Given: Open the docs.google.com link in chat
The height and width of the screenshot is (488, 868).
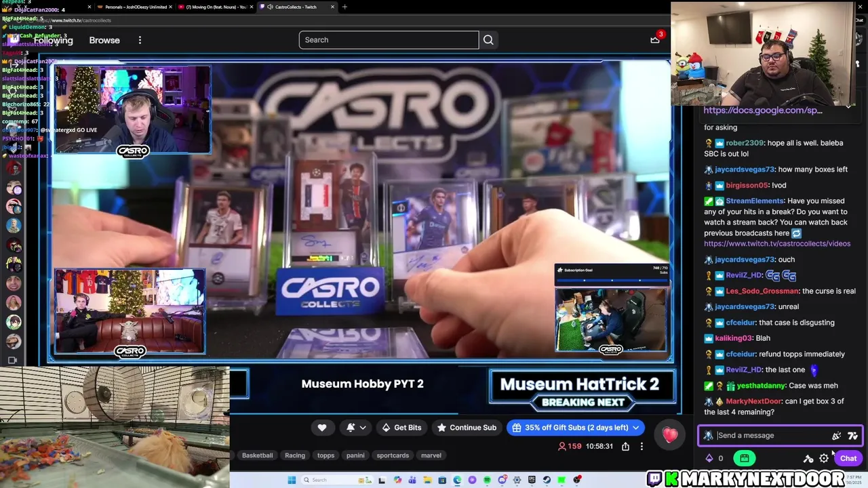Looking at the screenshot, I should click(x=763, y=110).
